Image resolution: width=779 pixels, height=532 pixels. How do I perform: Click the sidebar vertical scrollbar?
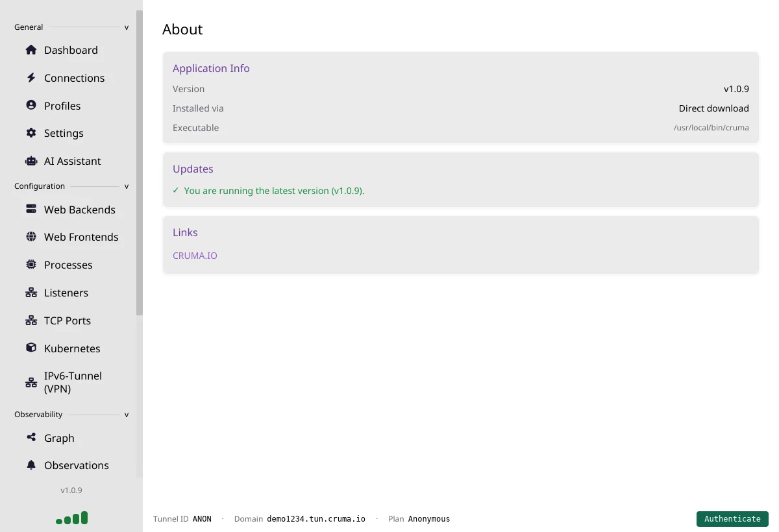click(139, 162)
